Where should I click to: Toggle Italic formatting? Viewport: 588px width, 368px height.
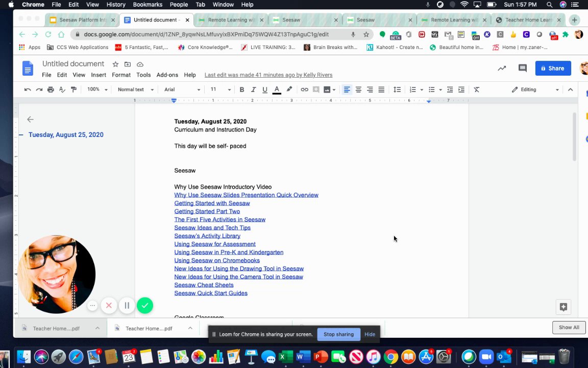pos(253,89)
